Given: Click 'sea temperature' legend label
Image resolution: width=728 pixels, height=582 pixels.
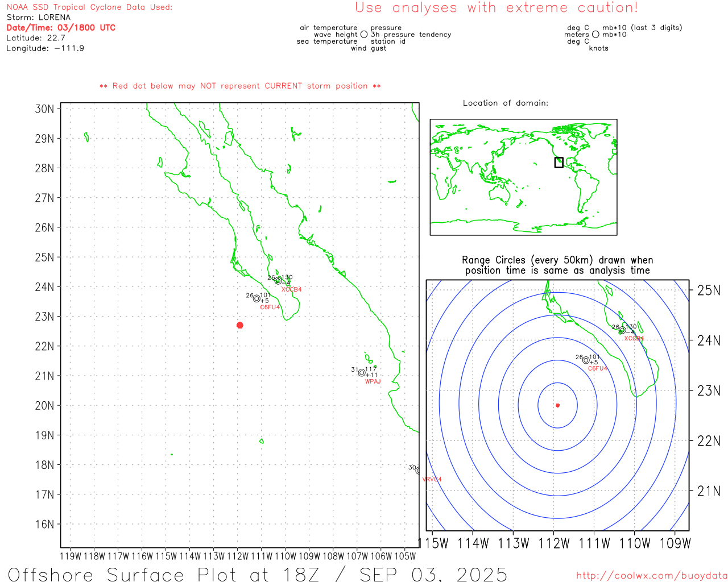Looking at the screenshot, I should 327,41.
